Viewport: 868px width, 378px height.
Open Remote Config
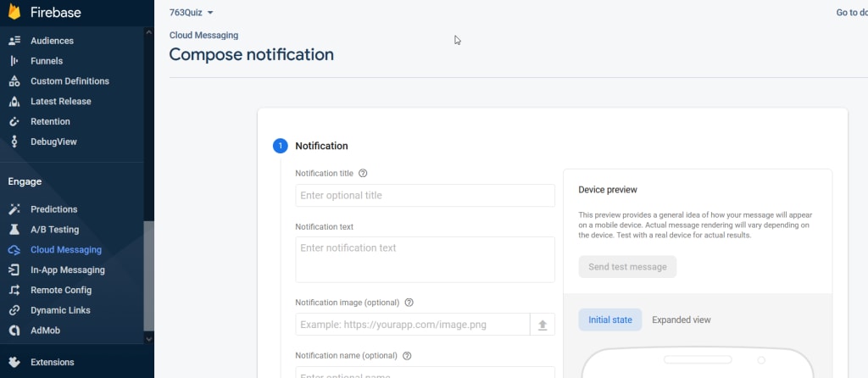point(61,290)
